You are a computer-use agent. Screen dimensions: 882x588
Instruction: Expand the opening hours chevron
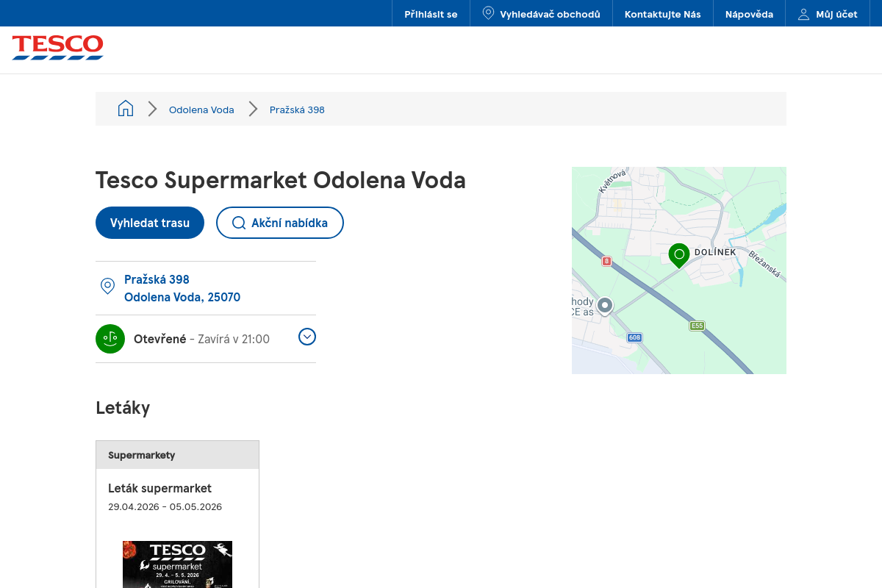pyautogui.click(x=307, y=337)
